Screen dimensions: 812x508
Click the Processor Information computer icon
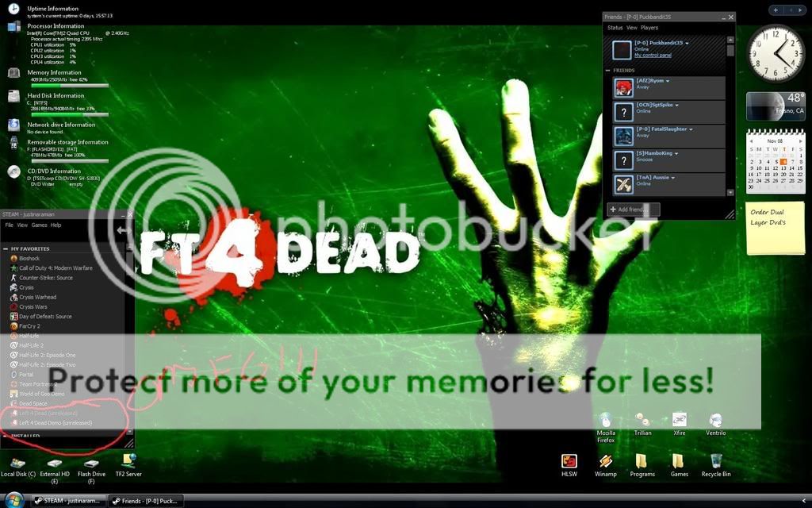click(14, 27)
